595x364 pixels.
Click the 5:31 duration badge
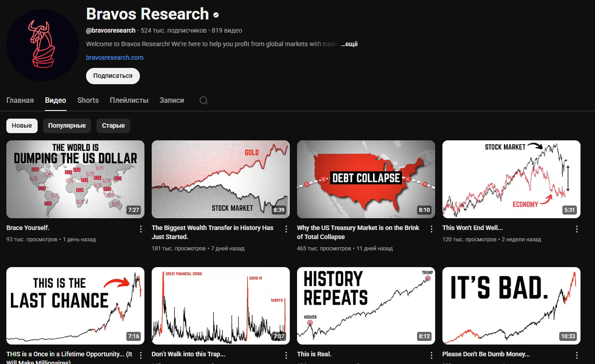click(570, 210)
